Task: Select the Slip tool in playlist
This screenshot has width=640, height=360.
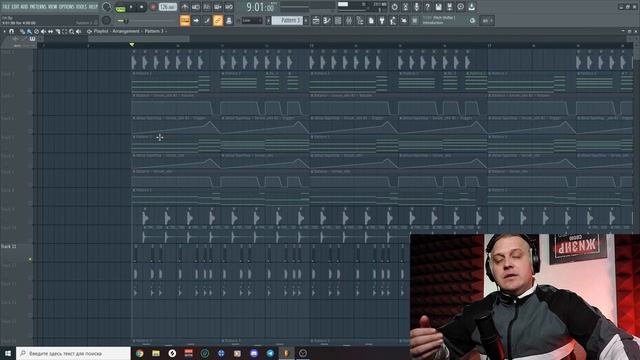Action: tap(50, 31)
